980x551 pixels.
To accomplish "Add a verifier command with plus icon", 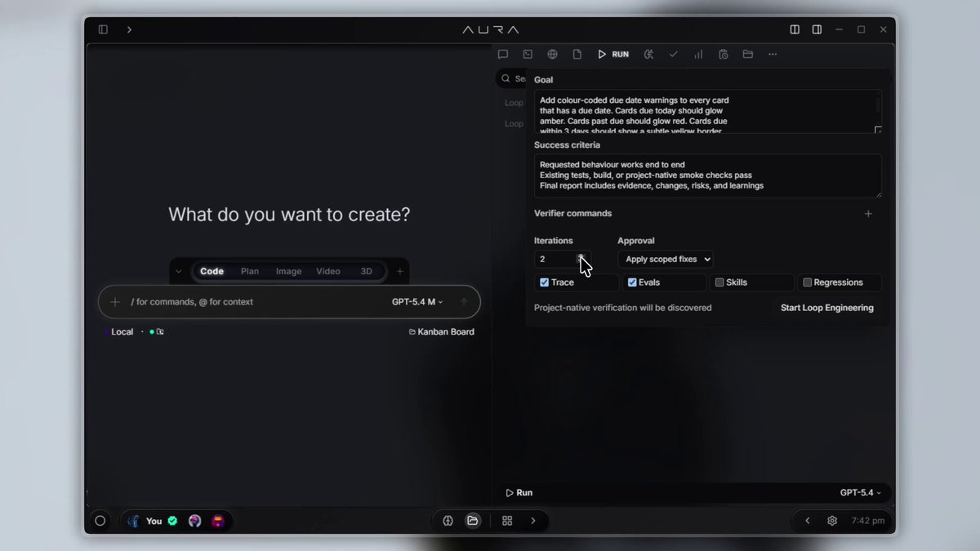I will pos(868,214).
